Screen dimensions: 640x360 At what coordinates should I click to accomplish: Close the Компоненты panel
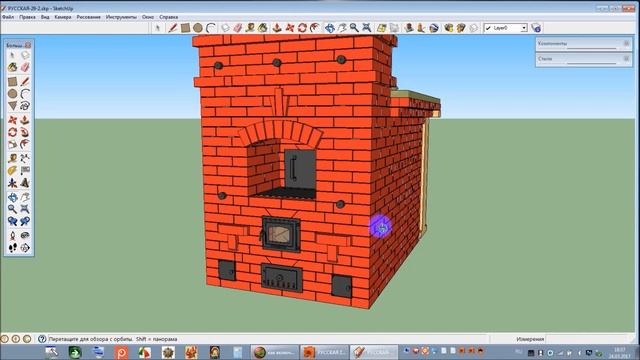627,43
